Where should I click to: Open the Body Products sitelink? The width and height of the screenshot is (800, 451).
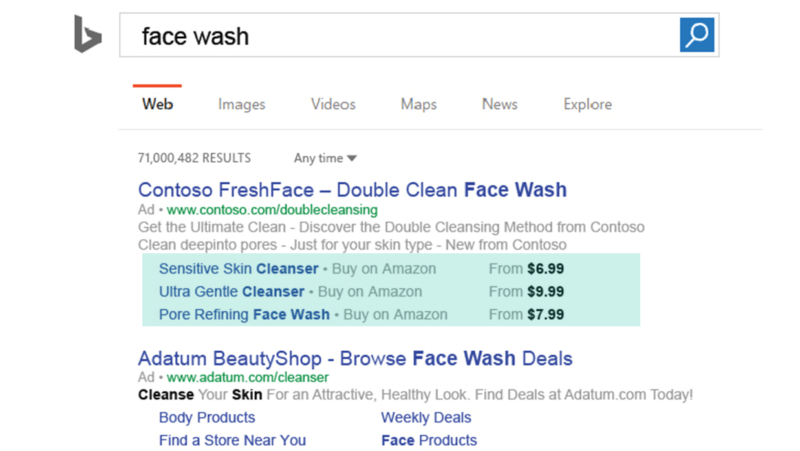click(x=207, y=417)
